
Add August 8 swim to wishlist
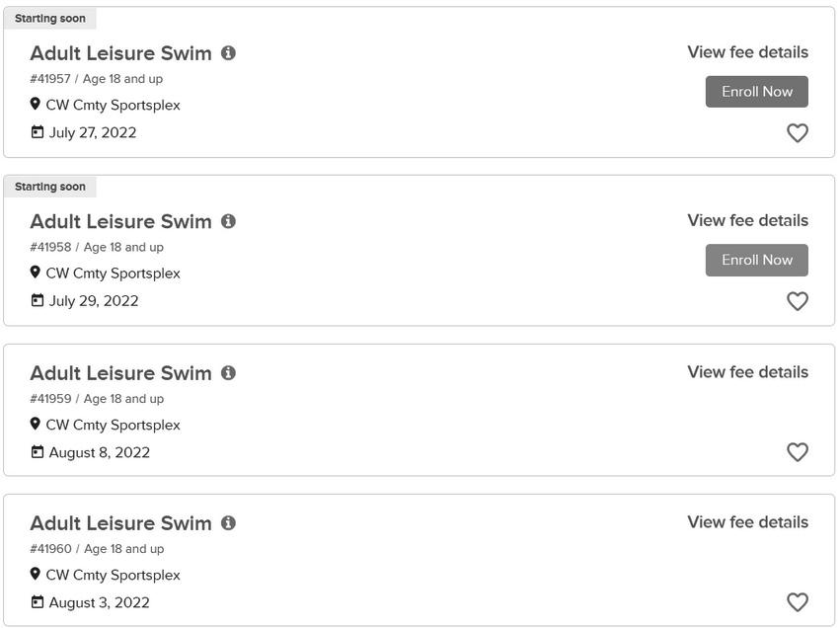(x=797, y=452)
